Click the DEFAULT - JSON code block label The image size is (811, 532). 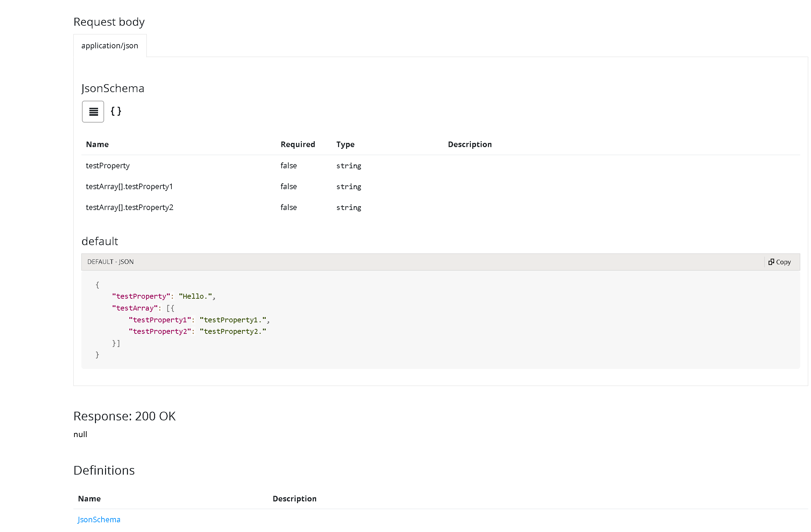111,262
